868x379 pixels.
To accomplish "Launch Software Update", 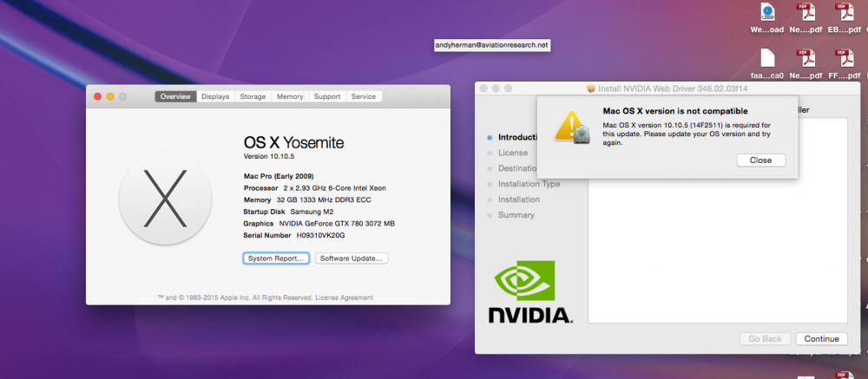I will point(352,258).
